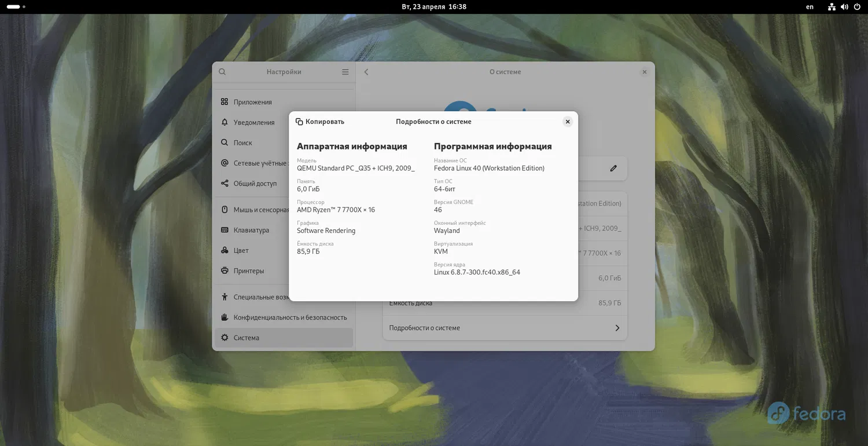Click Копировать to copy the system details
Viewport: 868px width, 446px height.
[x=320, y=122]
